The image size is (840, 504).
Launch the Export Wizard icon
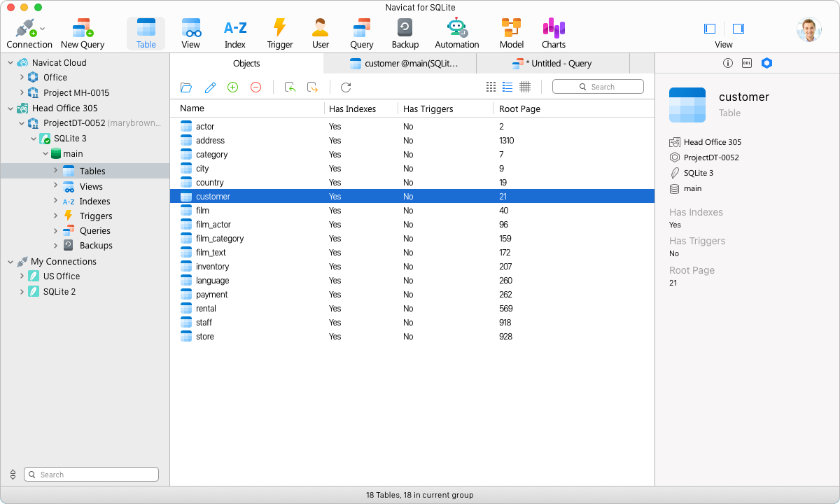click(x=313, y=87)
